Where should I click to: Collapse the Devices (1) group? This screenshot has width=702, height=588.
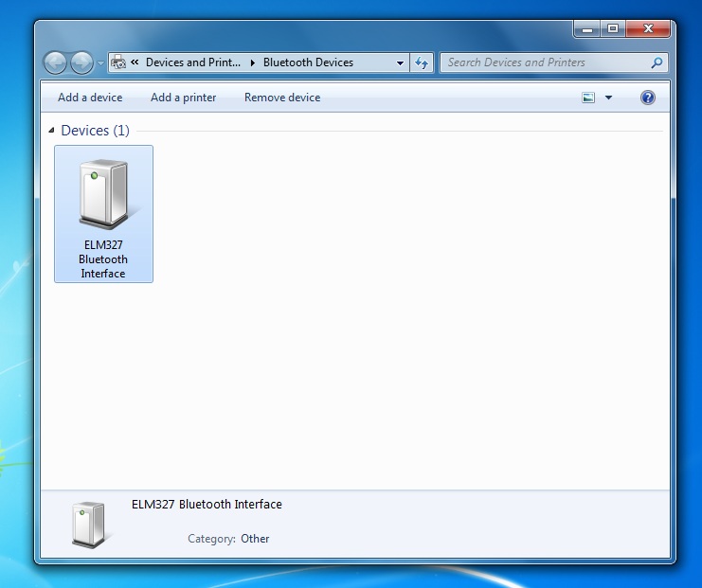point(51,131)
